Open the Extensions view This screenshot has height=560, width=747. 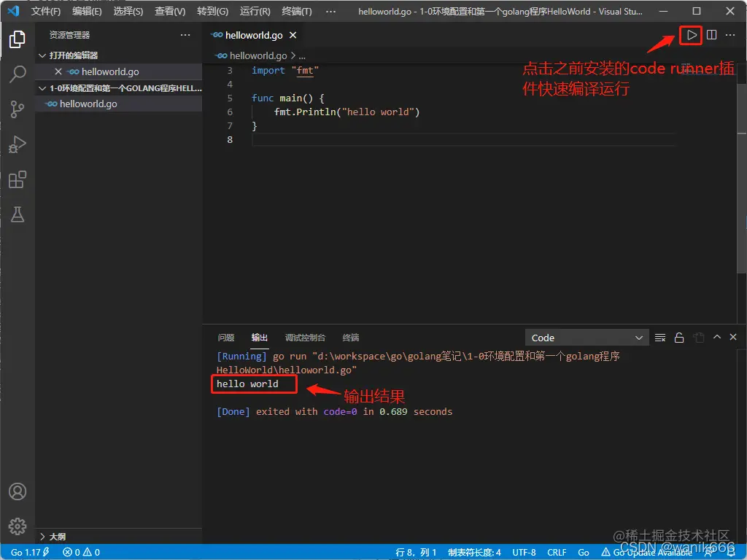pos(18,179)
